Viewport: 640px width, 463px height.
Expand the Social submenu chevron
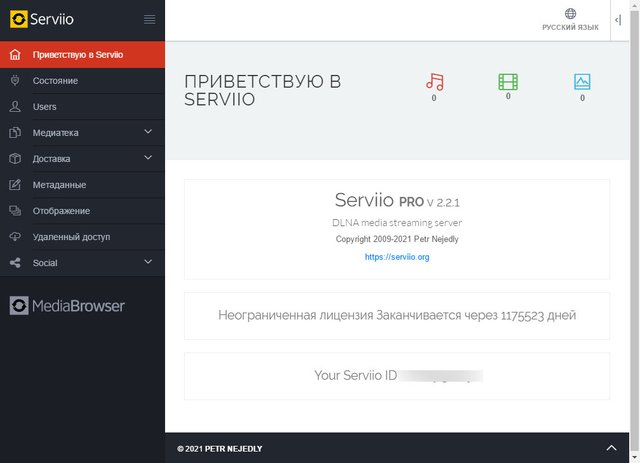148,262
